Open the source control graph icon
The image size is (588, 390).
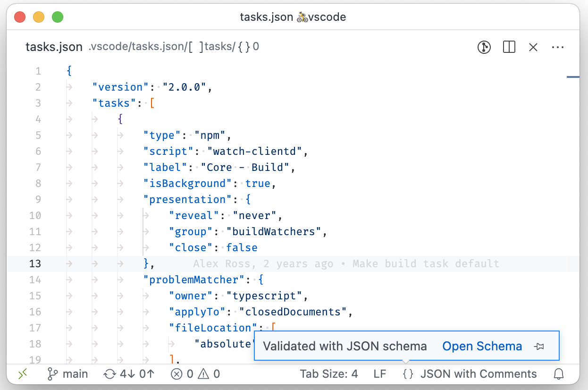click(484, 47)
